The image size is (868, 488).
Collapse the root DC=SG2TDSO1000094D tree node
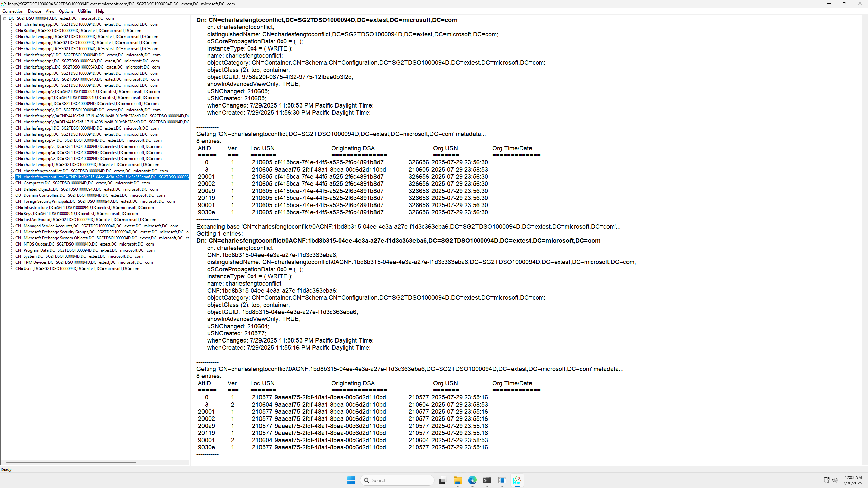[5, 19]
